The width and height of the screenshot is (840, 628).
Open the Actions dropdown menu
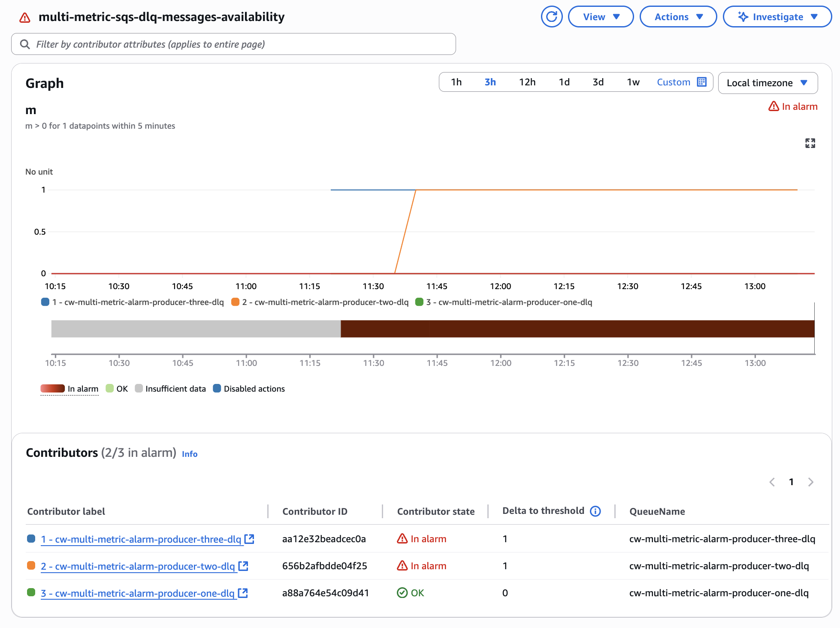pyautogui.click(x=678, y=17)
